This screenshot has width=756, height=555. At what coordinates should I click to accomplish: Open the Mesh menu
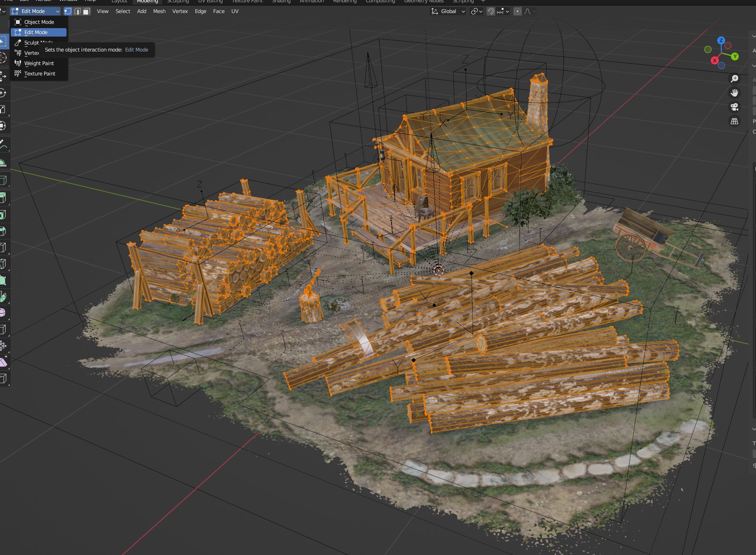[x=159, y=11]
